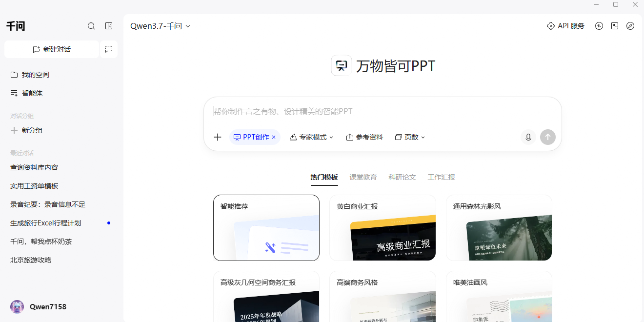Open 我的空间 folder entry
Viewport: 644px width, 322px height.
pyautogui.click(x=30, y=75)
